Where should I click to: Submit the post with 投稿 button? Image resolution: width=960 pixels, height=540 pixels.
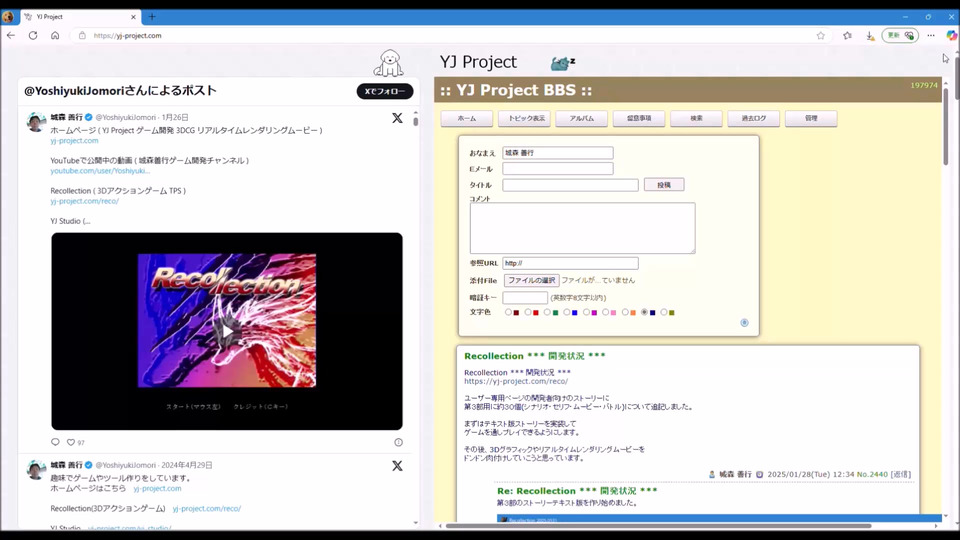[664, 185]
